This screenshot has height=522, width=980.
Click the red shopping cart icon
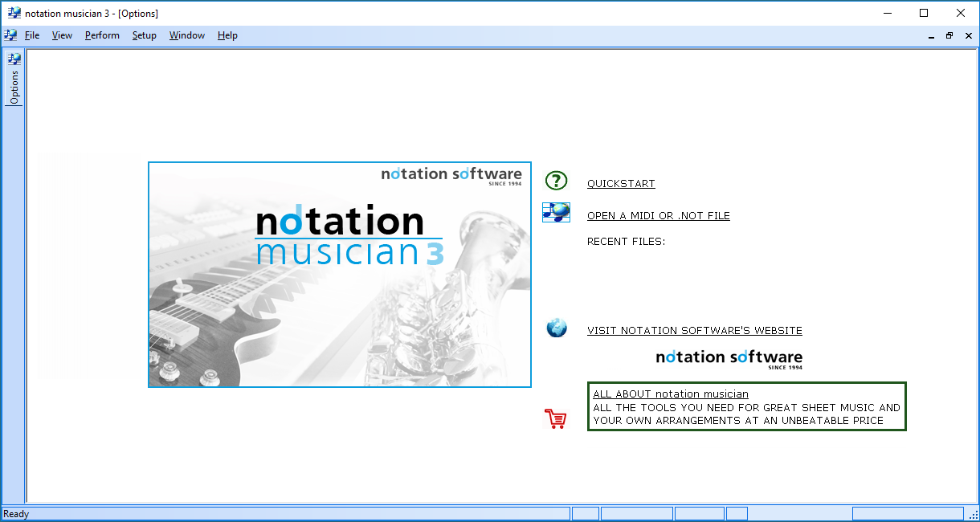[556, 418]
